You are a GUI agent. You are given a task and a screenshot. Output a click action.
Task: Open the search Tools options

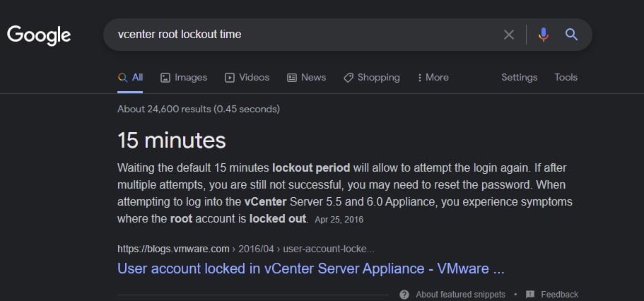click(x=566, y=78)
